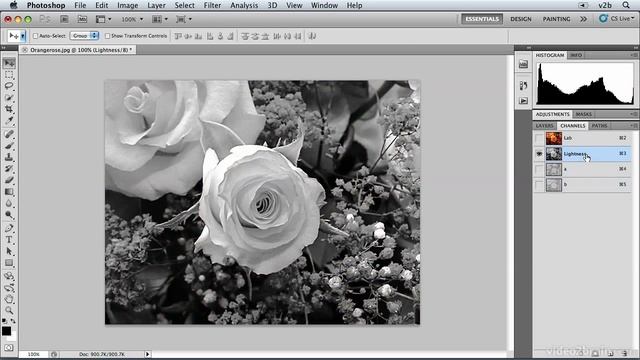Open the Filter menu
This screenshot has height=360, width=640.
click(212, 5)
